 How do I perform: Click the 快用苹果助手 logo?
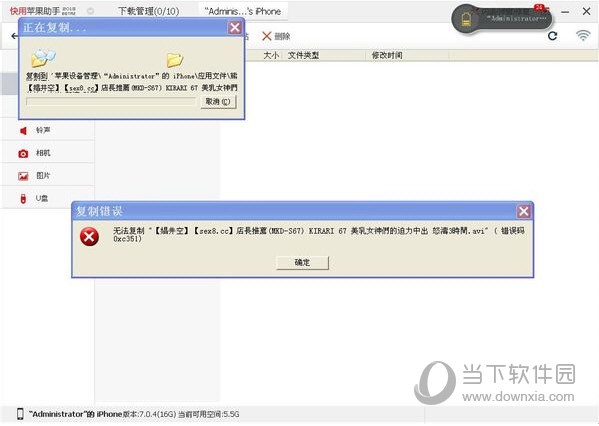coord(42,11)
